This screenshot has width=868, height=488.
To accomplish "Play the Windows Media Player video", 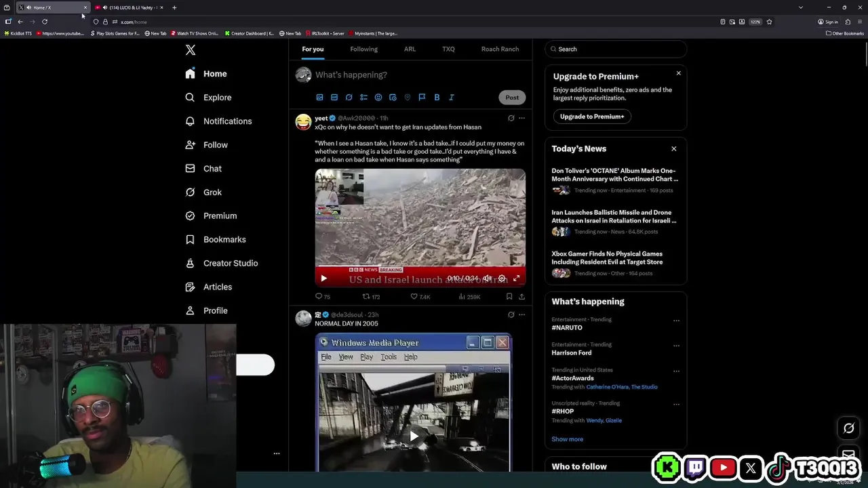I will pyautogui.click(x=414, y=436).
